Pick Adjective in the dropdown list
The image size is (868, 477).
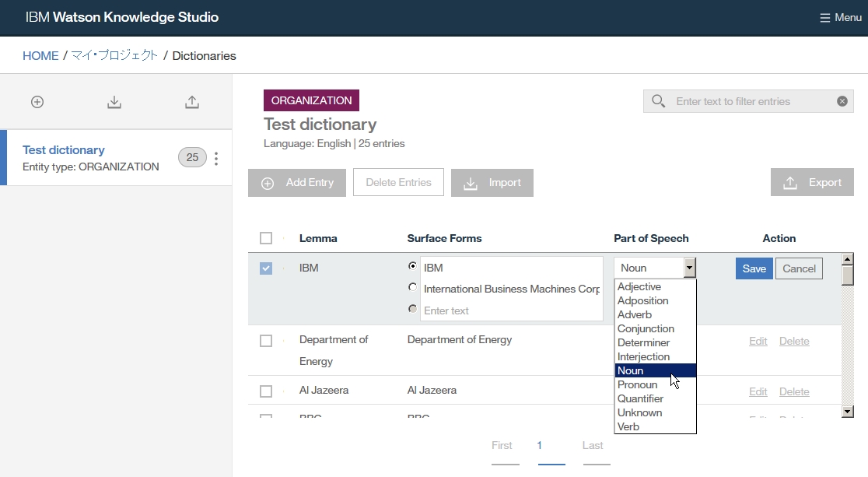(x=639, y=286)
